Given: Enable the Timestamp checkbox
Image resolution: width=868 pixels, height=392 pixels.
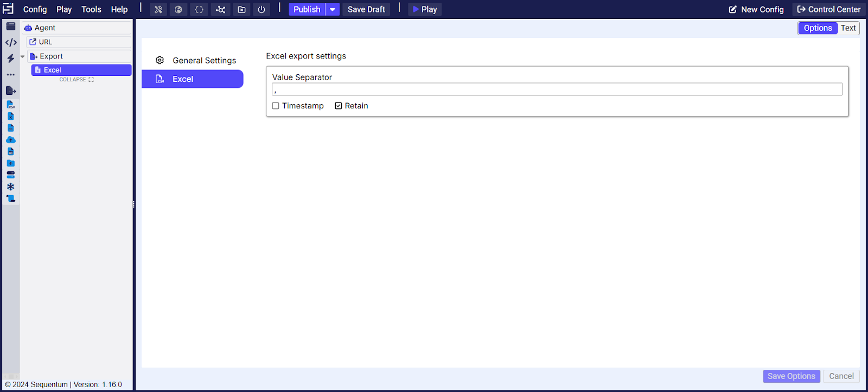Looking at the screenshot, I should click(x=276, y=106).
